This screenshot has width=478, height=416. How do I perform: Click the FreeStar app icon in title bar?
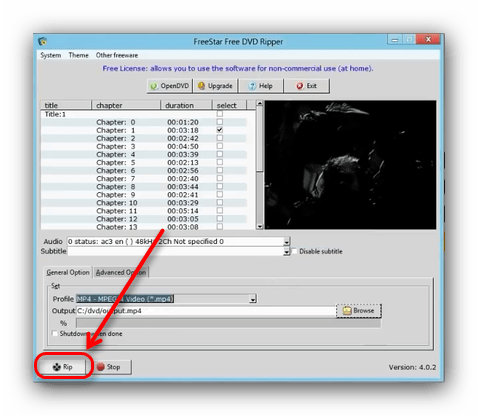[42, 41]
